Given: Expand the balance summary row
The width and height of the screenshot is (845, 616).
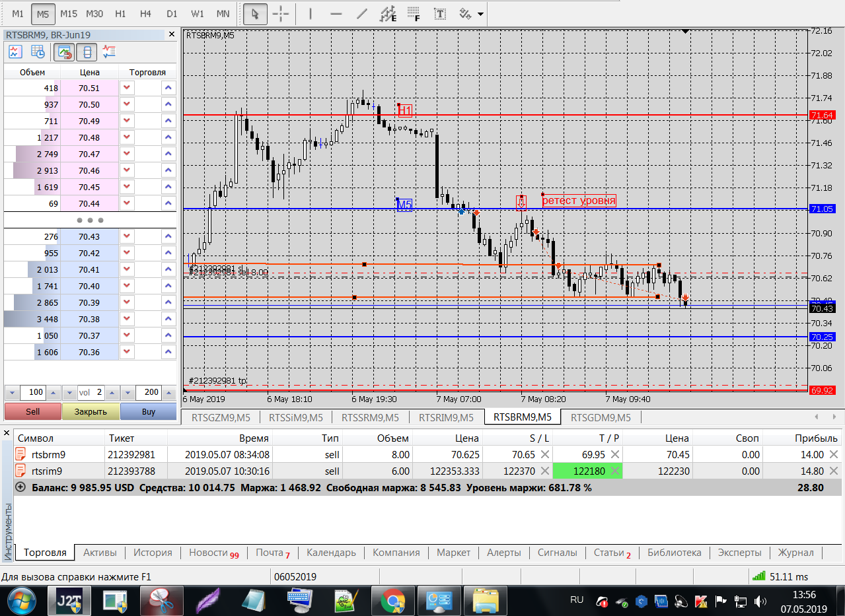Looking at the screenshot, I should click(20, 487).
